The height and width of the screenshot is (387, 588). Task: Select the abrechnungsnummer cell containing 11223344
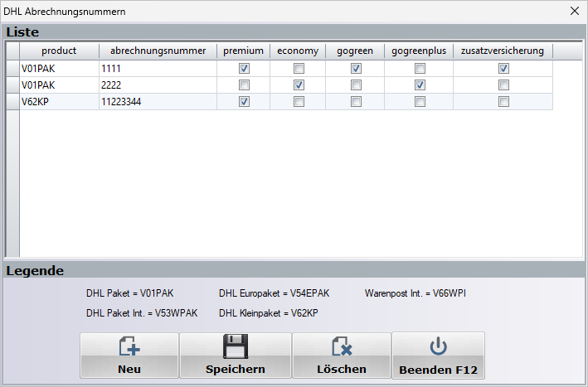click(158, 101)
